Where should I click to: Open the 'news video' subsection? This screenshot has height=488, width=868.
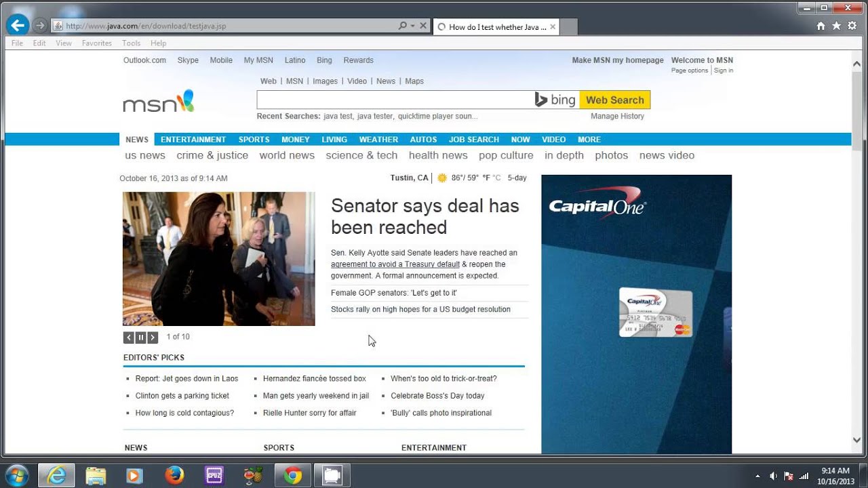[667, 155]
